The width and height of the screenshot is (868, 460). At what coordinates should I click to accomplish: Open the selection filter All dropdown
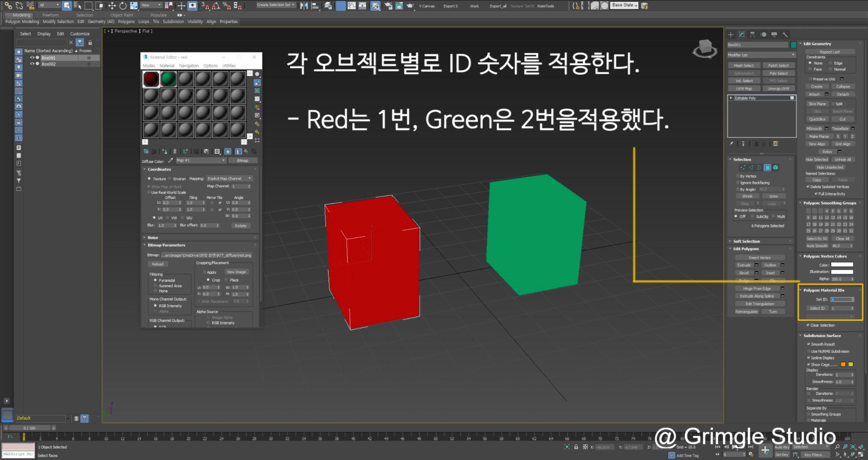coord(49,5)
